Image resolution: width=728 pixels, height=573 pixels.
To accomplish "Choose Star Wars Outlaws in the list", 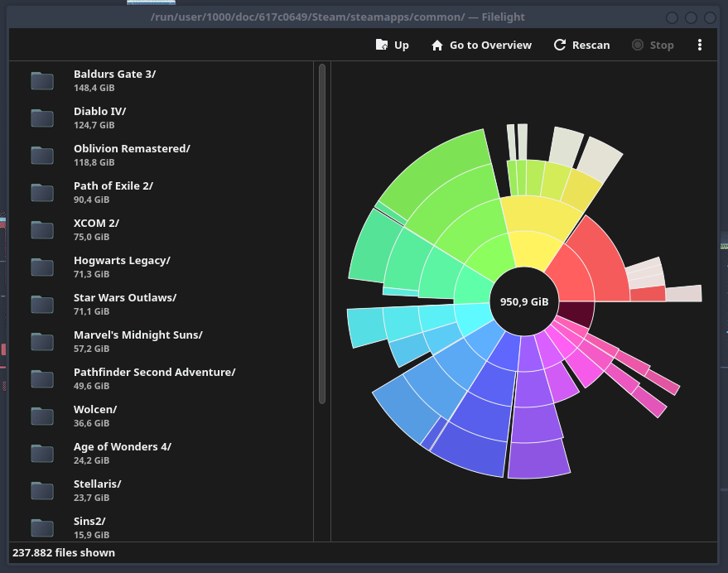I will click(125, 298).
